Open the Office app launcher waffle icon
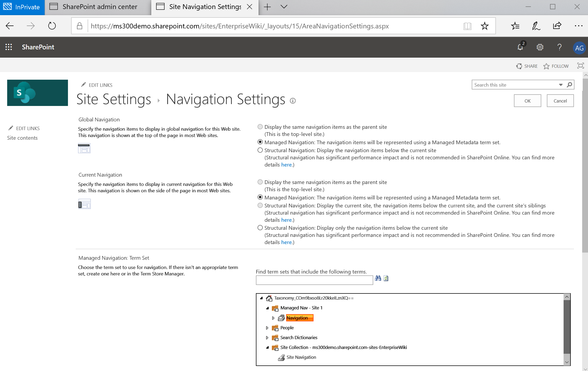This screenshot has height=371, width=588. pyautogui.click(x=8, y=47)
